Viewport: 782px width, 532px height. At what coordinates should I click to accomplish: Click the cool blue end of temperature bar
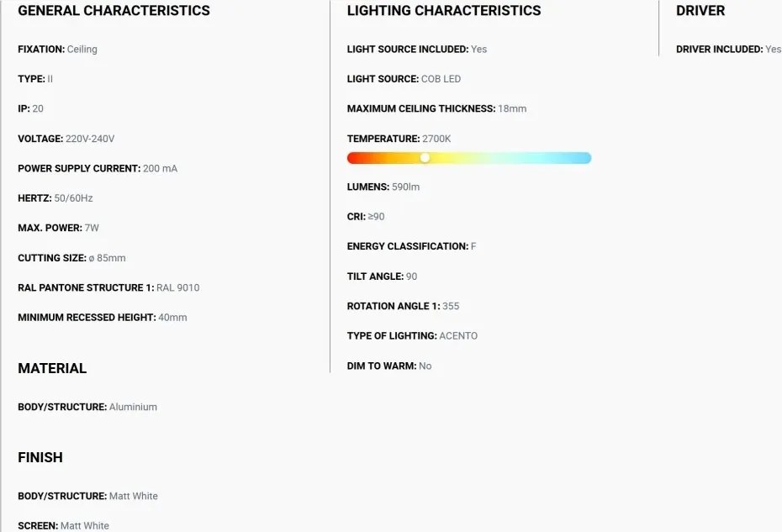[x=581, y=158]
